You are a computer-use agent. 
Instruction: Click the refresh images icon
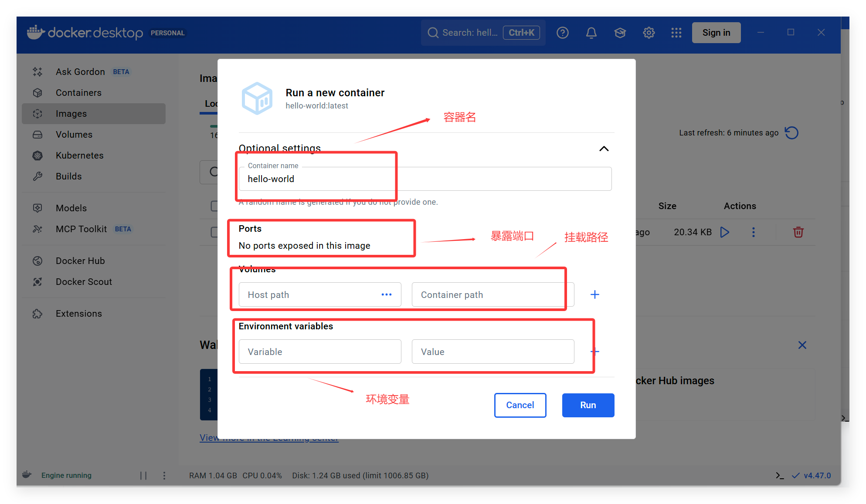[x=791, y=133]
